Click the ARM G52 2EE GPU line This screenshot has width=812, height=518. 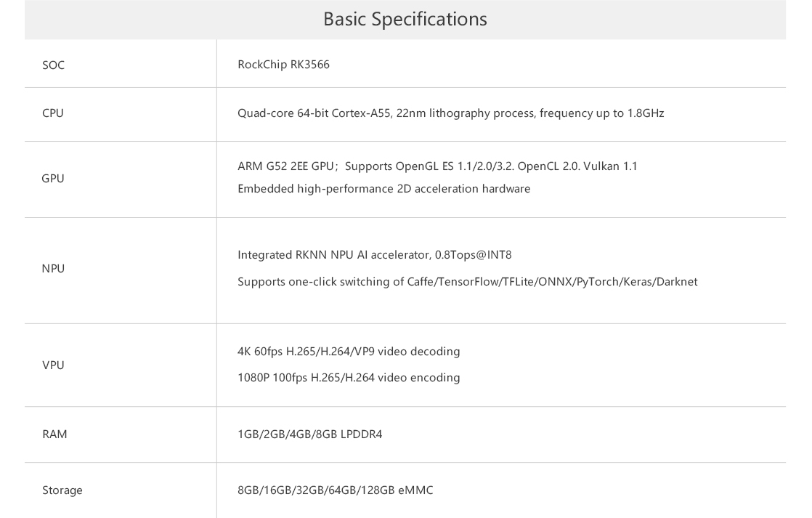point(437,166)
